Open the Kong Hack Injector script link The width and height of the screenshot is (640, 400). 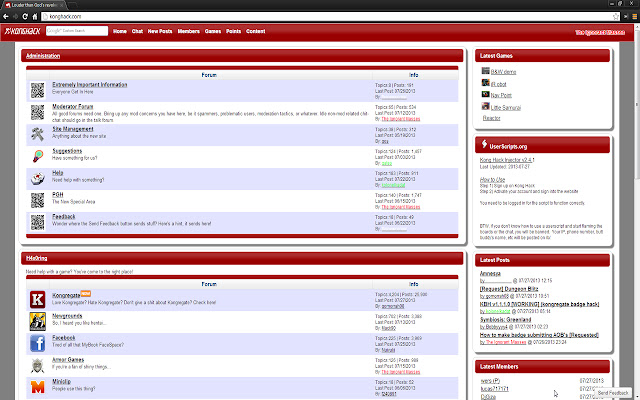coord(507,160)
